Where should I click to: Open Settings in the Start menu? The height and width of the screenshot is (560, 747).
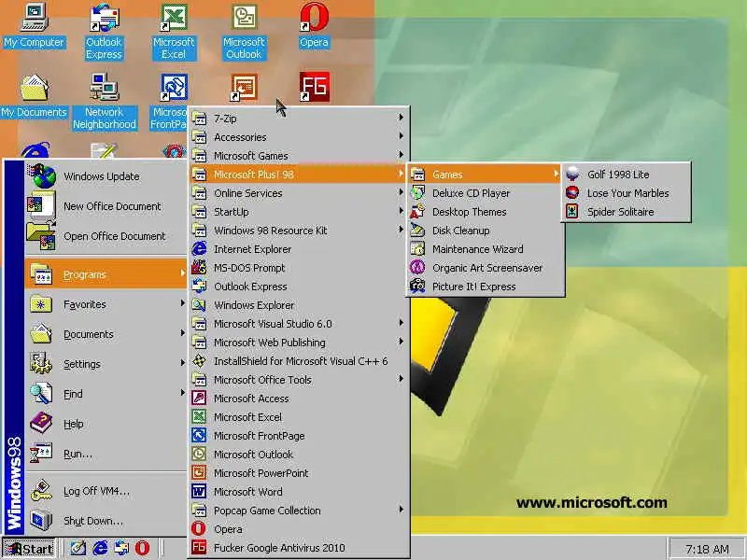click(106, 364)
